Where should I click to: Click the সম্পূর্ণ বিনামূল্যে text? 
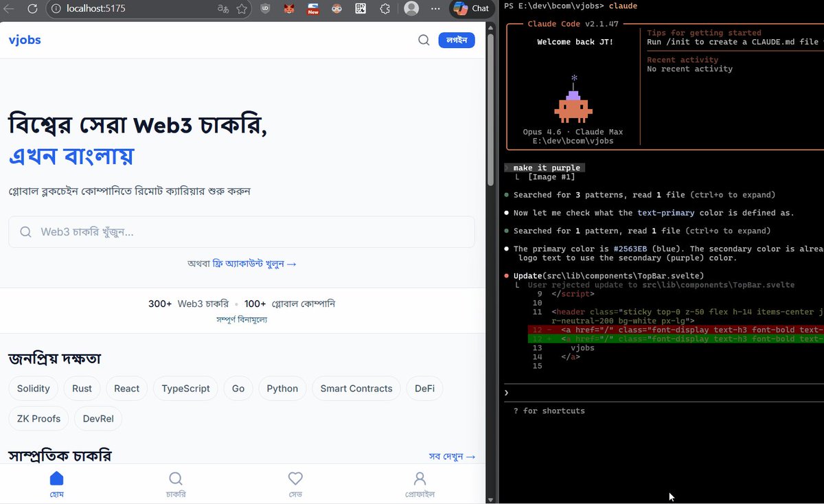coord(242,320)
